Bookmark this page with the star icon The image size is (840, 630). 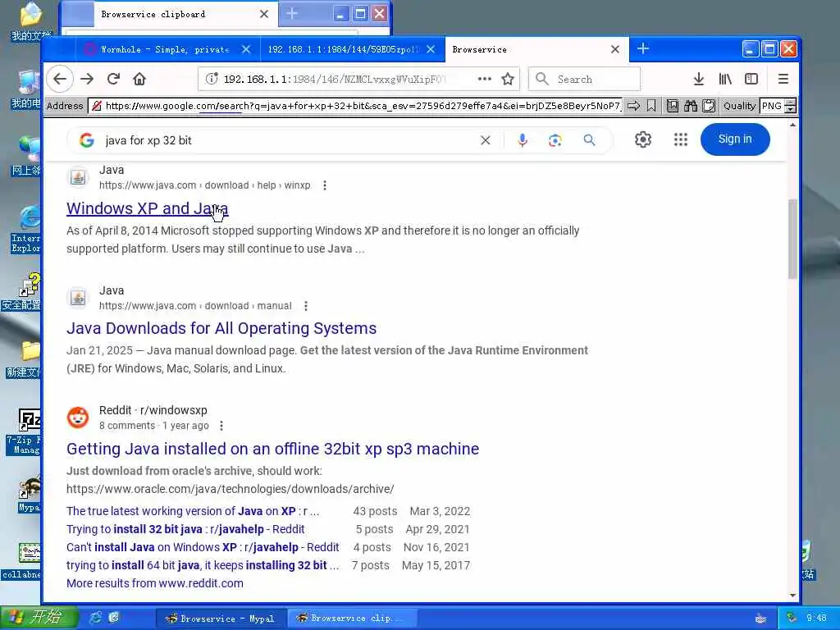tap(508, 80)
